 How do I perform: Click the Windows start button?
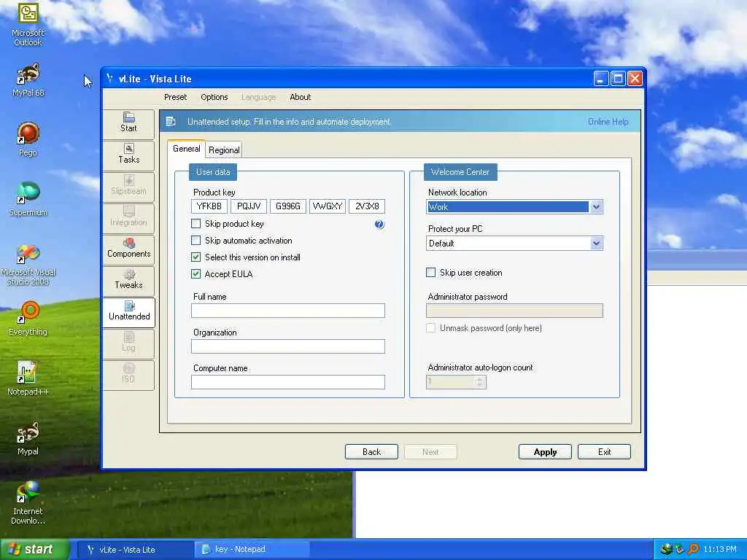pyautogui.click(x=34, y=549)
